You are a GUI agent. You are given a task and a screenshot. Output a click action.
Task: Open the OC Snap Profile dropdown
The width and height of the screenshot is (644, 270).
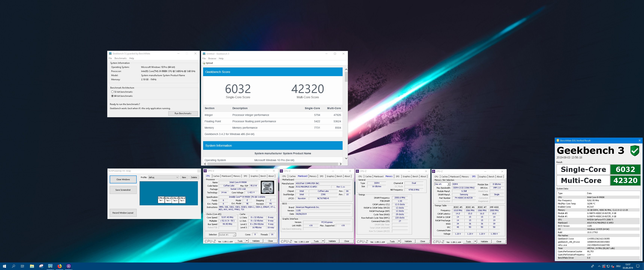[163, 177]
